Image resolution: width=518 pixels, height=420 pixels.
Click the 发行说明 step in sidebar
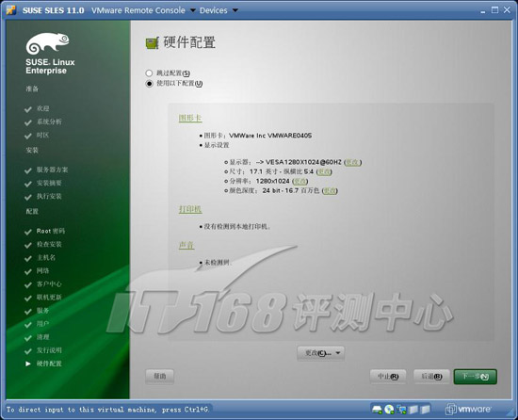click(49, 350)
